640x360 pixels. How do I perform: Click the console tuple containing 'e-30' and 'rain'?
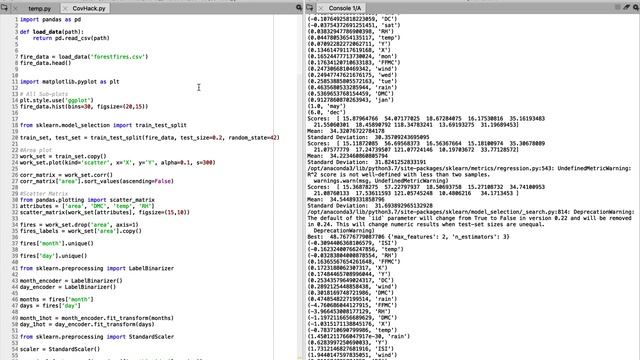coord(358,336)
